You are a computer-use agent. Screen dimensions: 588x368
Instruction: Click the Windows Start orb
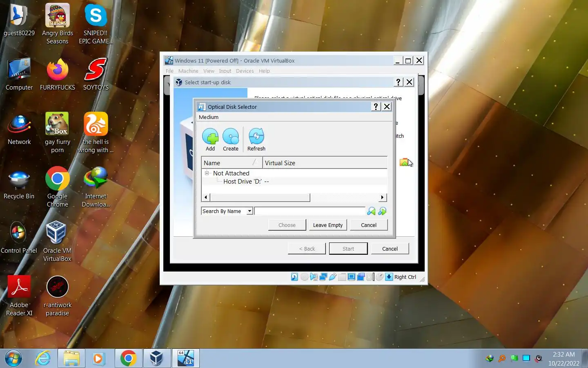pyautogui.click(x=13, y=359)
